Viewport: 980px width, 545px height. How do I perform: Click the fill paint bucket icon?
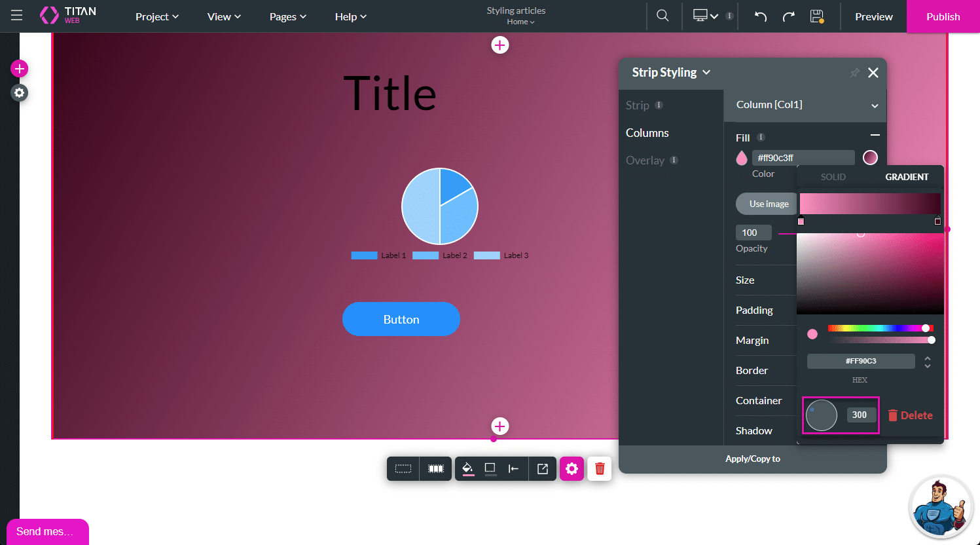coord(467,468)
